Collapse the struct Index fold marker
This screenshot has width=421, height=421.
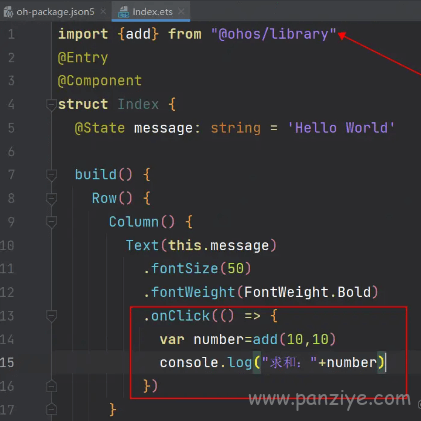(x=51, y=105)
